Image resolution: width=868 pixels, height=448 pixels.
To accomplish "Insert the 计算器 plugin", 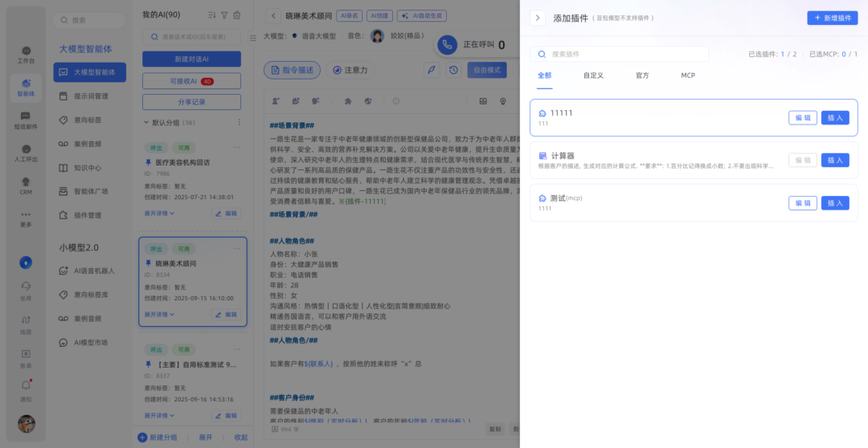I will pos(834,160).
